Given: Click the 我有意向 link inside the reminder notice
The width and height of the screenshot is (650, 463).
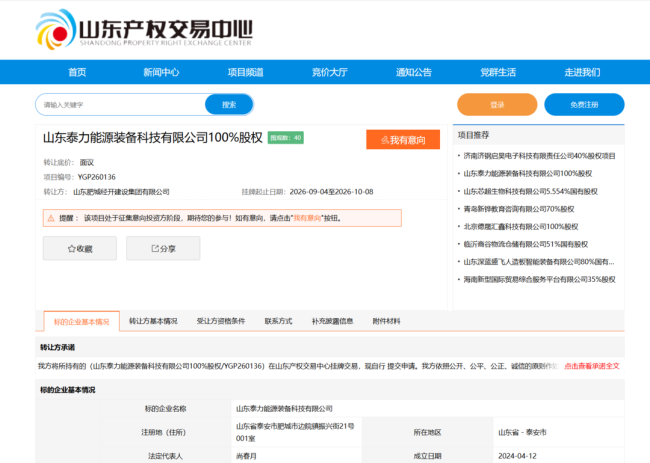Looking at the screenshot, I should click(x=307, y=218).
